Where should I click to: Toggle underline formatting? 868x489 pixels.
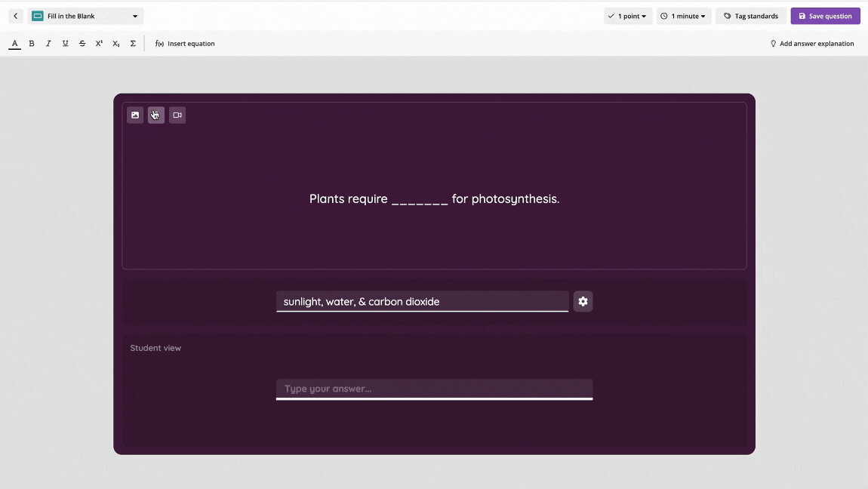click(x=66, y=44)
